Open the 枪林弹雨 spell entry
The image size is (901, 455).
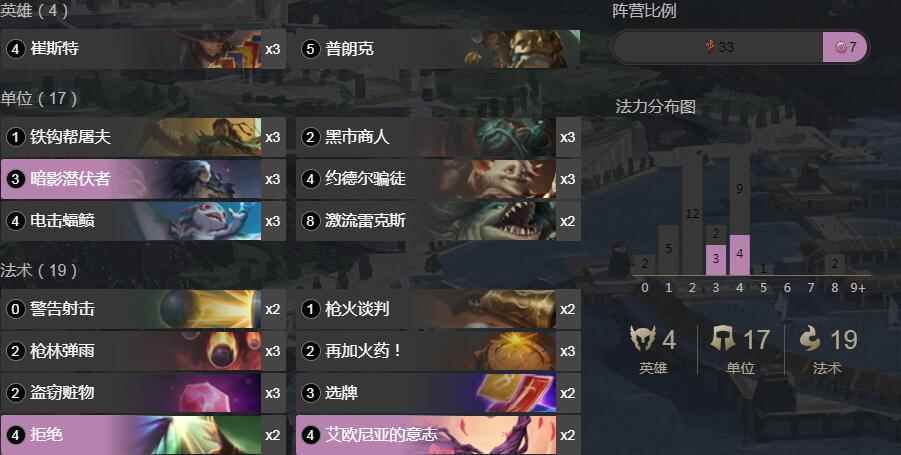point(143,351)
